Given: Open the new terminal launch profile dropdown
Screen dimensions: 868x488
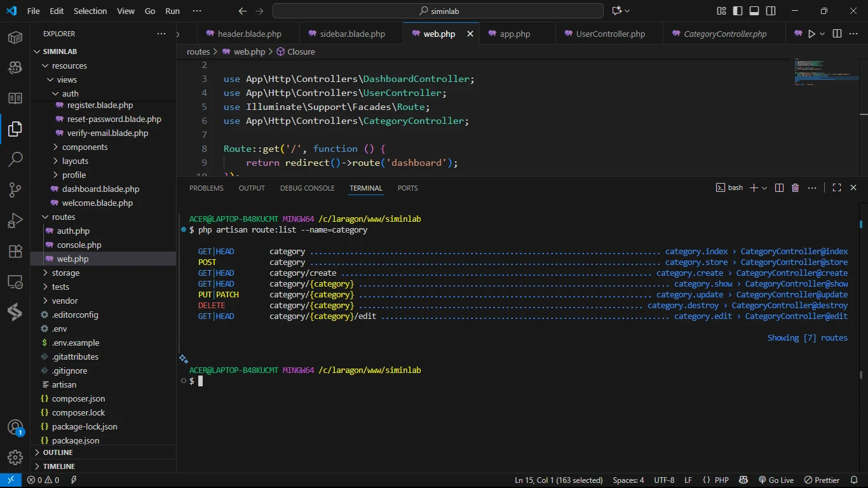Looking at the screenshot, I should 764,188.
